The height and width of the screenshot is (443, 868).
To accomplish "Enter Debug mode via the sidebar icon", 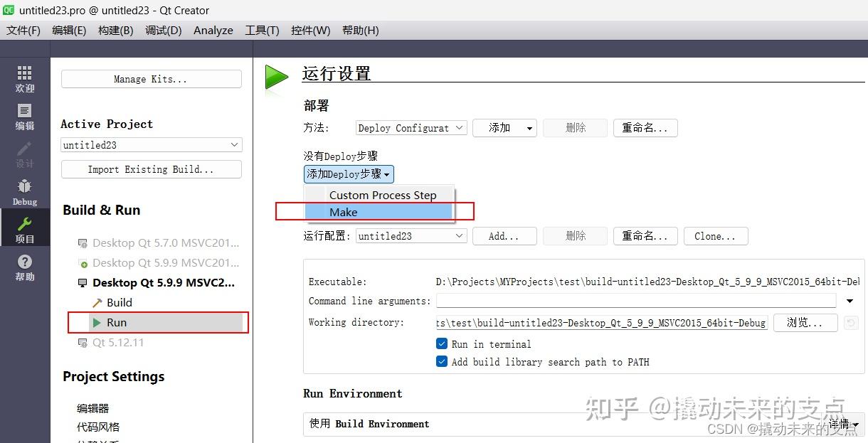I will 24,192.
